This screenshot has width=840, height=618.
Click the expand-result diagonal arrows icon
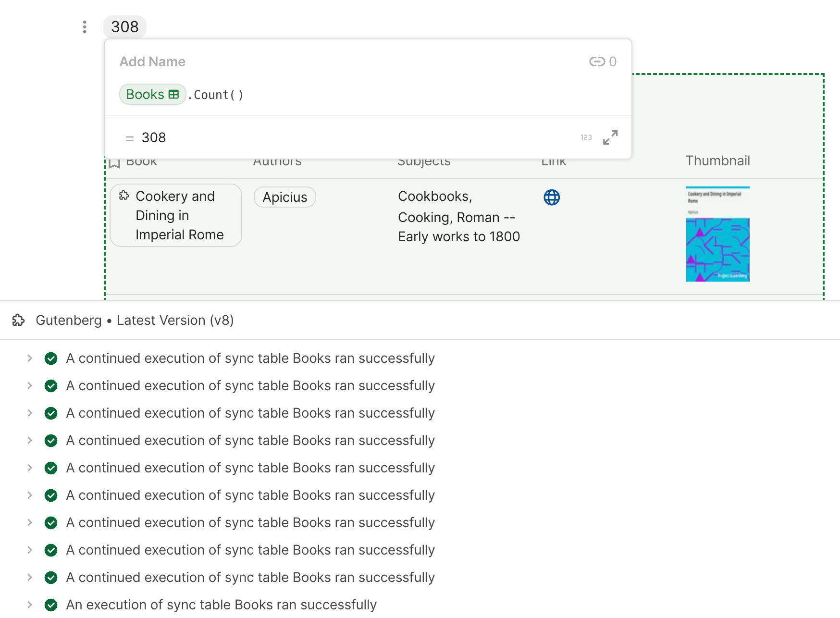[610, 137]
